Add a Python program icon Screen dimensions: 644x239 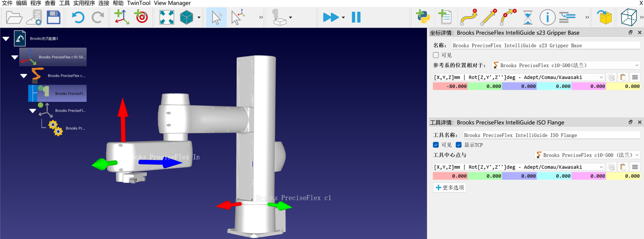tap(422, 17)
